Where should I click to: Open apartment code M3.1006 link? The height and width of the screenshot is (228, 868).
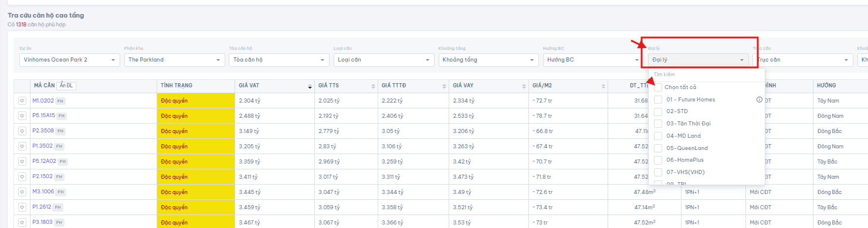click(x=43, y=192)
